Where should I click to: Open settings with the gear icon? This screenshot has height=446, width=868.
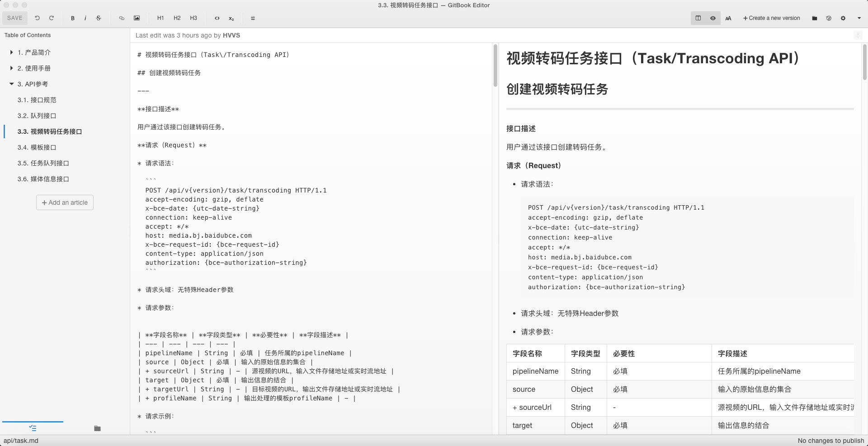coord(843,18)
